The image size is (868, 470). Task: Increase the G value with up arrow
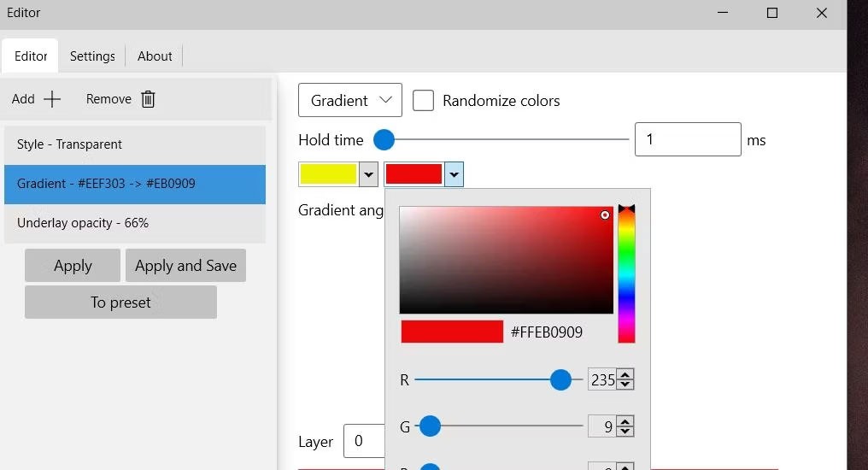[x=625, y=421]
